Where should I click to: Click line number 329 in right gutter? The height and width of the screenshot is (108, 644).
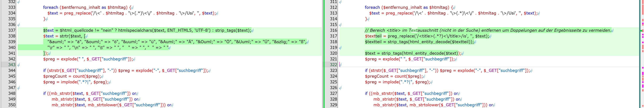pyautogui.click(x=333, y=105)
